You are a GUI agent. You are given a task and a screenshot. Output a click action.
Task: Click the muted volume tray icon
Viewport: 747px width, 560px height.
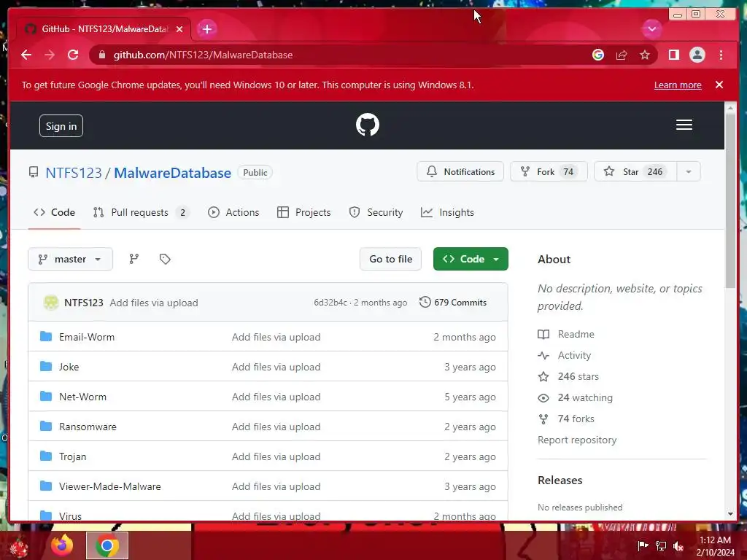(x=678, y=545)
